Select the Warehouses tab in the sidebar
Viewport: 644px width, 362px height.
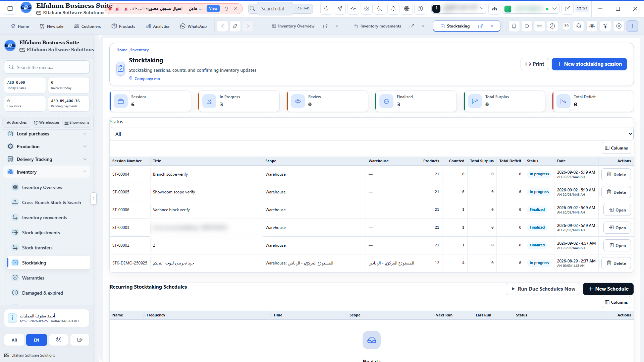(x=47, y=122)
